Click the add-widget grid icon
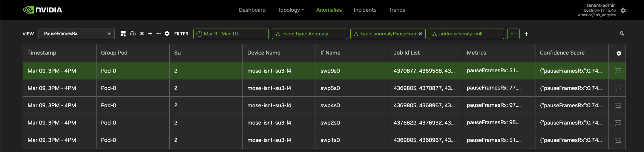Viewport: 644px width, 152px height. coord(123,33)
